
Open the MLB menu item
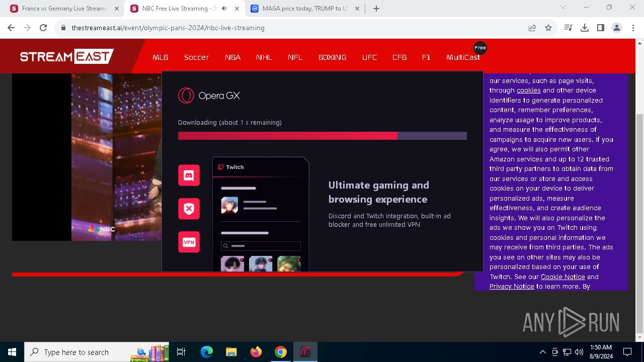[160, 57]
